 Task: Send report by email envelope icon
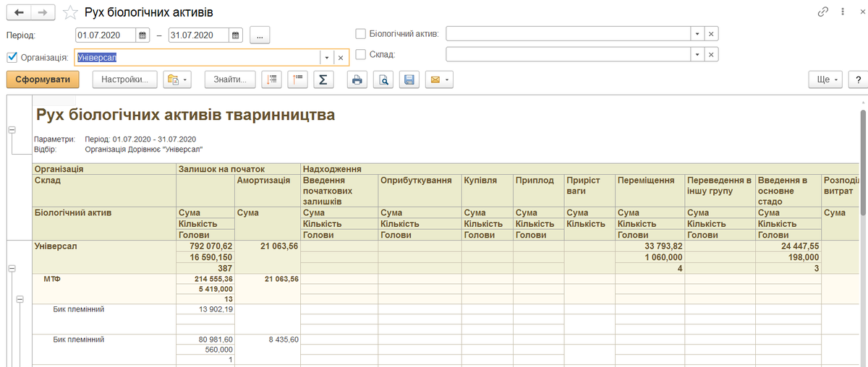pos(439,80)
